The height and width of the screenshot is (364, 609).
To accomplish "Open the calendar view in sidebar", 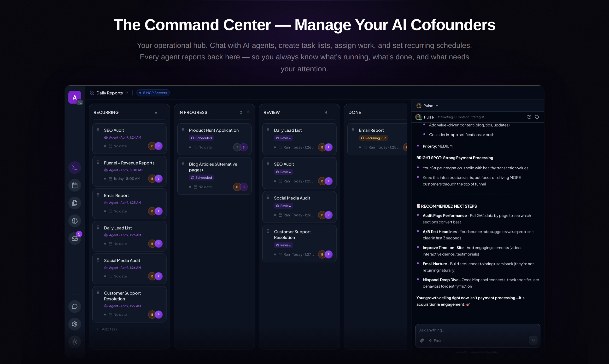I will click(x=75, y=185).
